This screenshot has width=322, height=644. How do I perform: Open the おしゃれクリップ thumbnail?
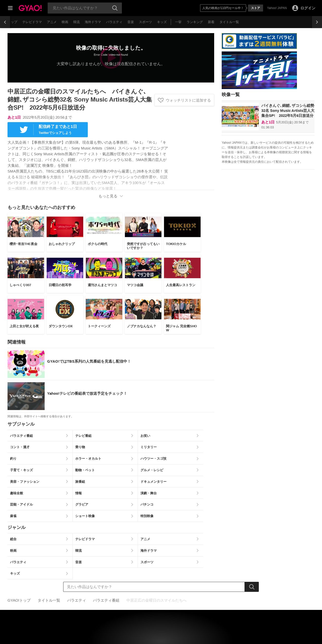65,227
